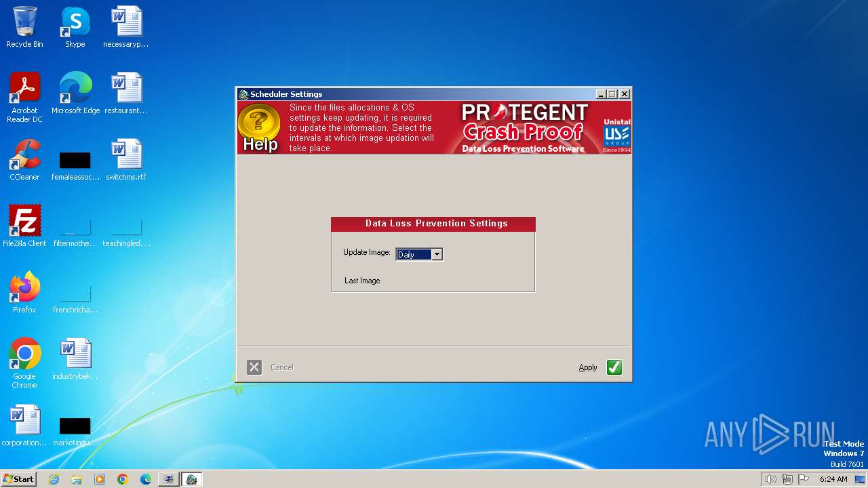Select the Google Chrome desktop shortcut
This screenshot has height=488, width=868.
point(24,363)
